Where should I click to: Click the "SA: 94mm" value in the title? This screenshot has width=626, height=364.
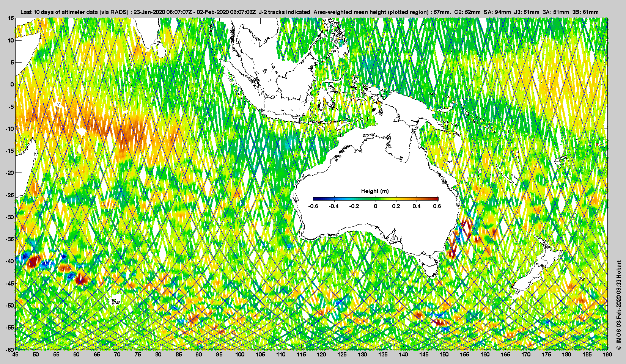tap(497, 12)
